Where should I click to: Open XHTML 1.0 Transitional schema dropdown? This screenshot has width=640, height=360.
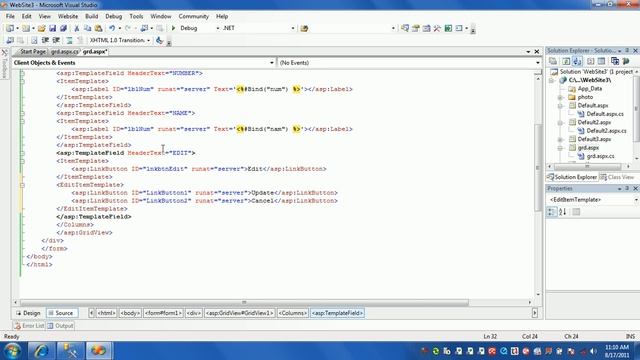[x=148, y=40]
